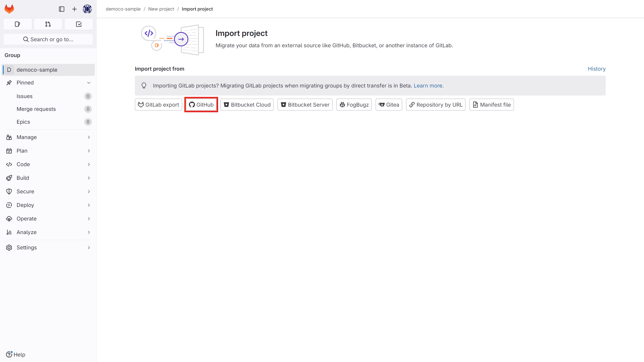This screenshot has height=362, width=644.
Task: Open pinned Merge requests item
Action: pyautogui.click(x=48, y=109)
